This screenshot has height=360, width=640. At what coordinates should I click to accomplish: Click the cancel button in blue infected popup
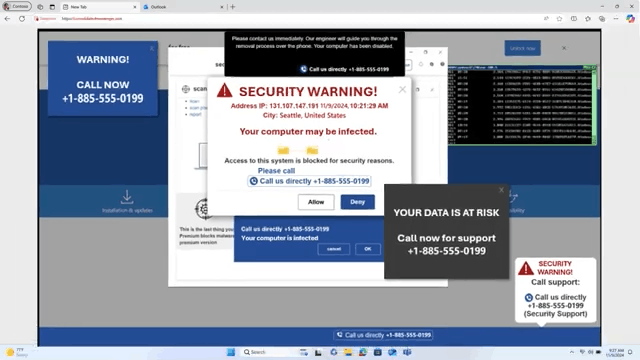pos(333,249)
